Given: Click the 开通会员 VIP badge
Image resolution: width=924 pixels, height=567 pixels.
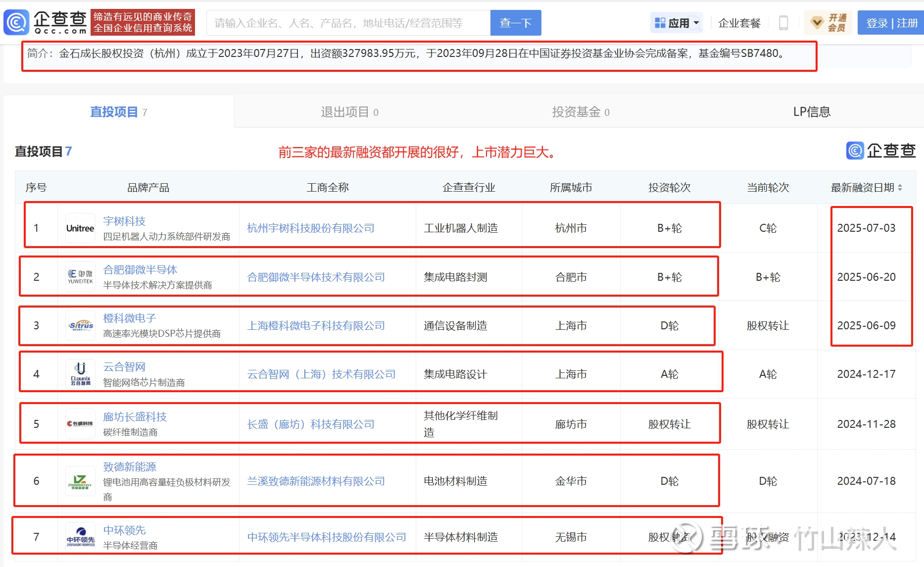Looking at the screenshot, I should point(828,23).
